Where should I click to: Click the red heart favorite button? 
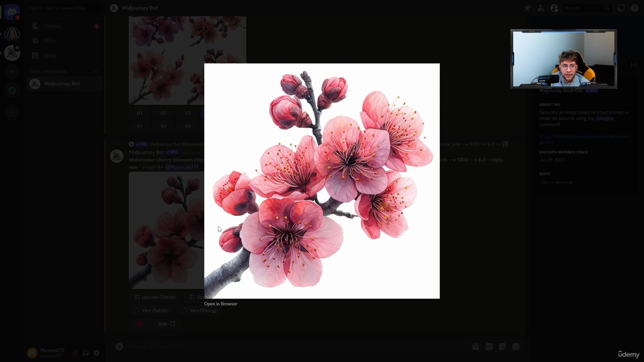(x=140, y=324)
